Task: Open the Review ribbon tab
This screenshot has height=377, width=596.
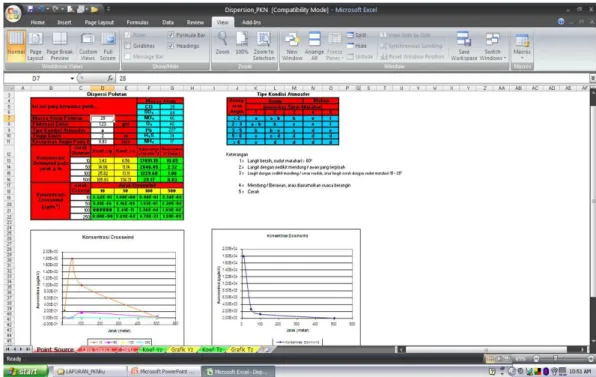Action: point(195,22)
